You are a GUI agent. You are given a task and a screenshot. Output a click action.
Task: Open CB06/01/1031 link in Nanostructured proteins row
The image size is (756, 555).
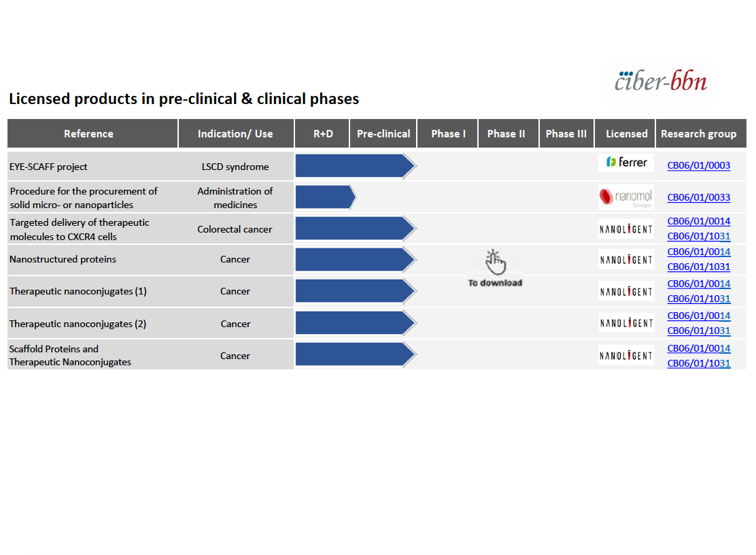(x=699, y=267)
